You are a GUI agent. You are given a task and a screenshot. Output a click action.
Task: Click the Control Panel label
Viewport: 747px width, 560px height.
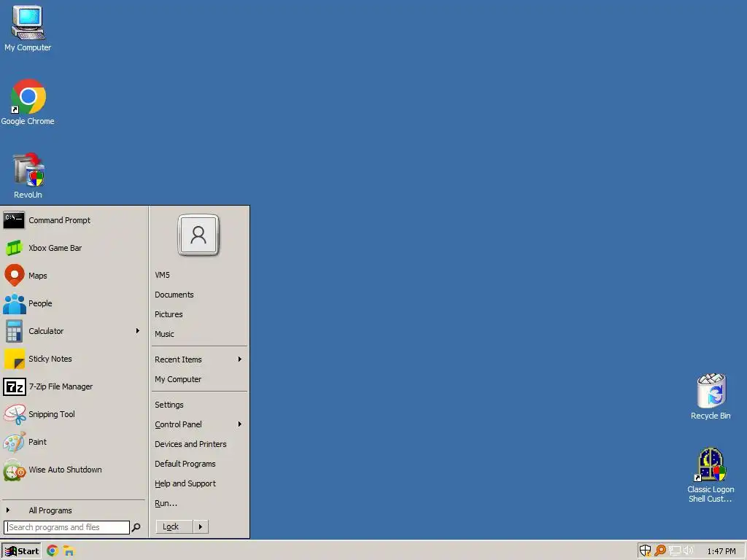[x=178, y=424]
